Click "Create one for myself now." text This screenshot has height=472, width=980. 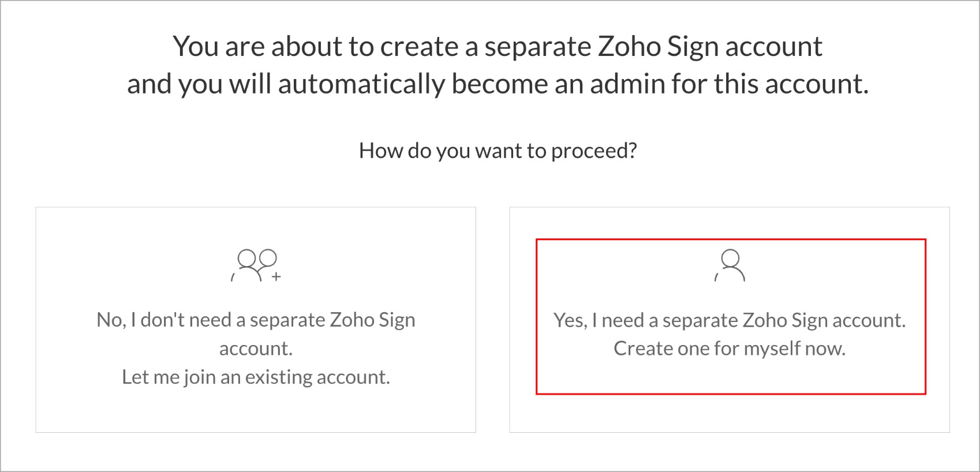point(730,349)
